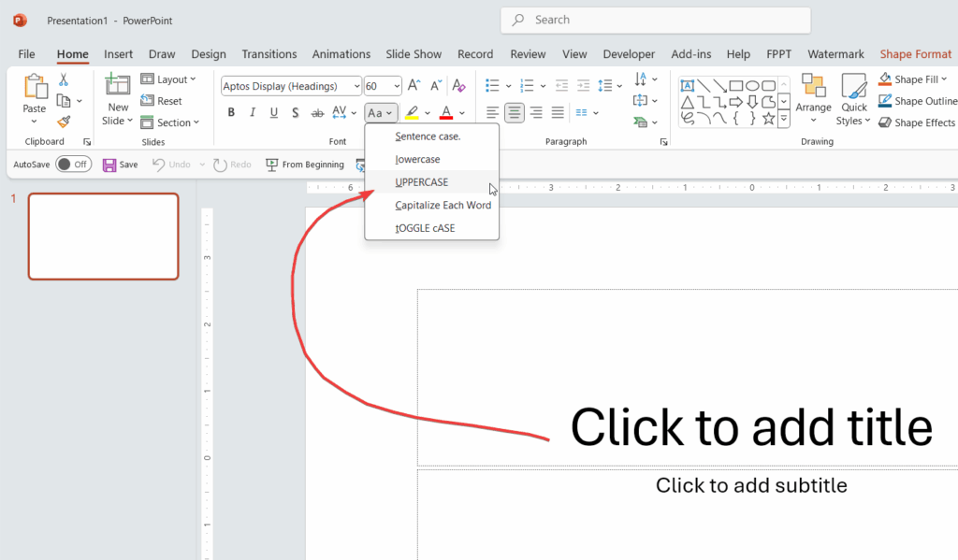Start slideshow From Beginning

tap(305, 165)
